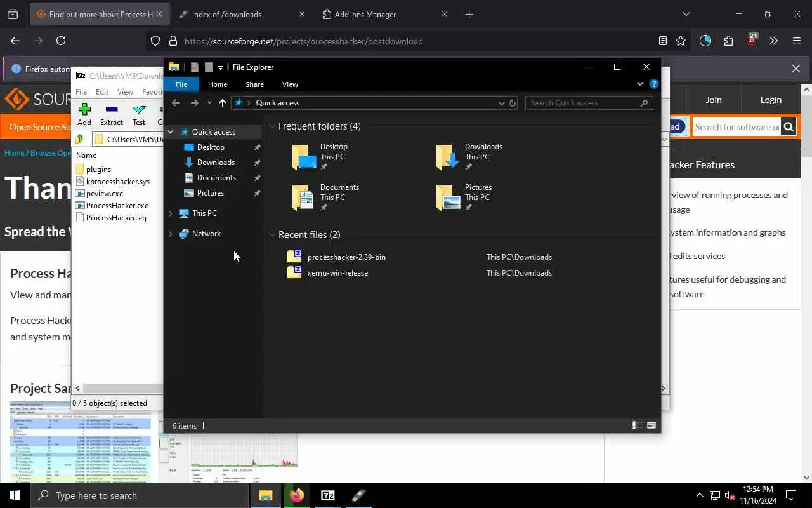Screen dimensions: 812x508
Task: Go back in File Explorer navigation
Action: click(176, 103)
